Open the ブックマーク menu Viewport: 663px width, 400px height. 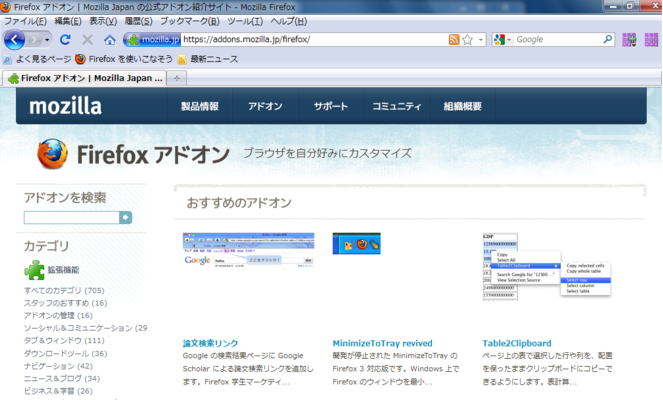click(189, 21)
